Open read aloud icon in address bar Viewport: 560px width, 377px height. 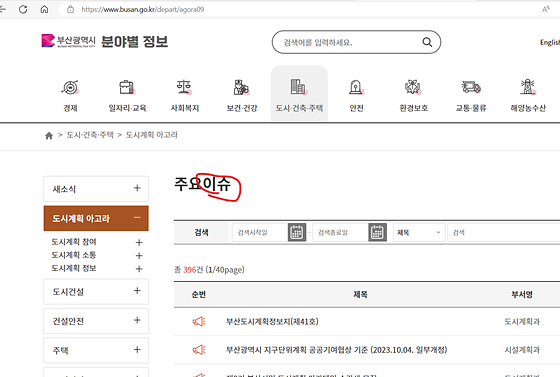tap(545, 9)
